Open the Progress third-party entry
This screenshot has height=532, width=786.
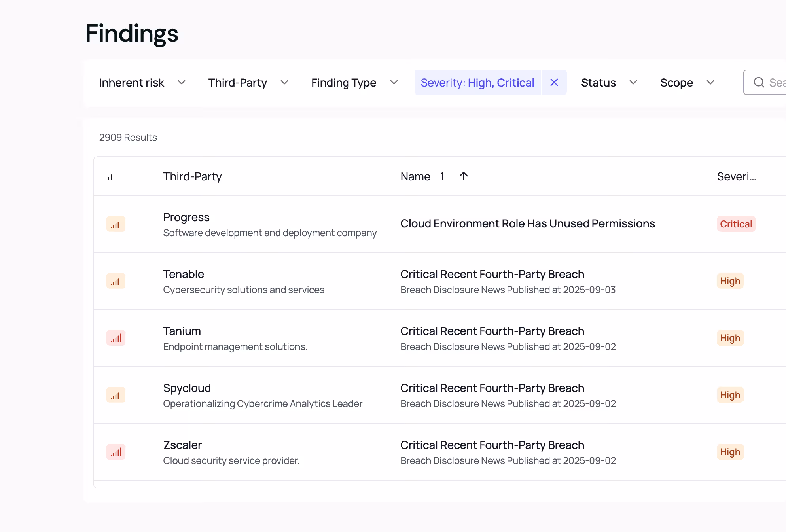(x=186, y=217)
